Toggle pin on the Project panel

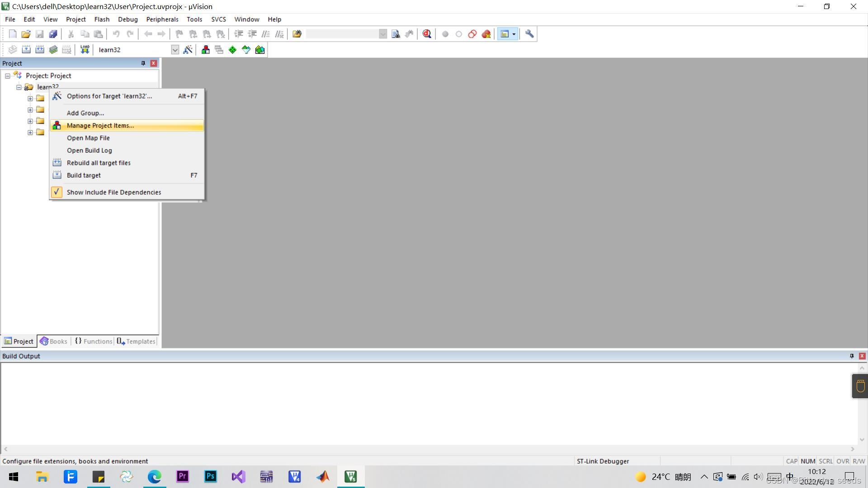143,63
